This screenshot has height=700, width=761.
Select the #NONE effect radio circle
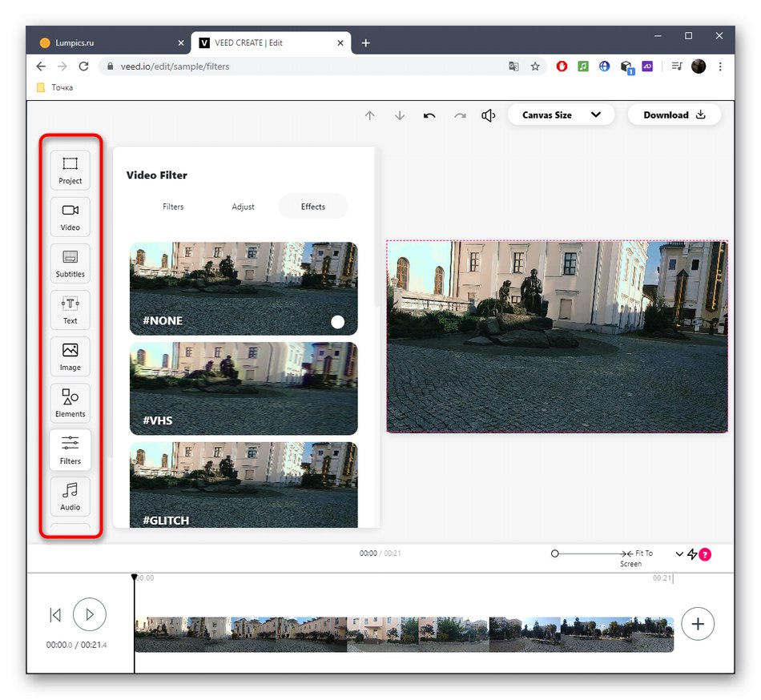[x=337, y=322]
